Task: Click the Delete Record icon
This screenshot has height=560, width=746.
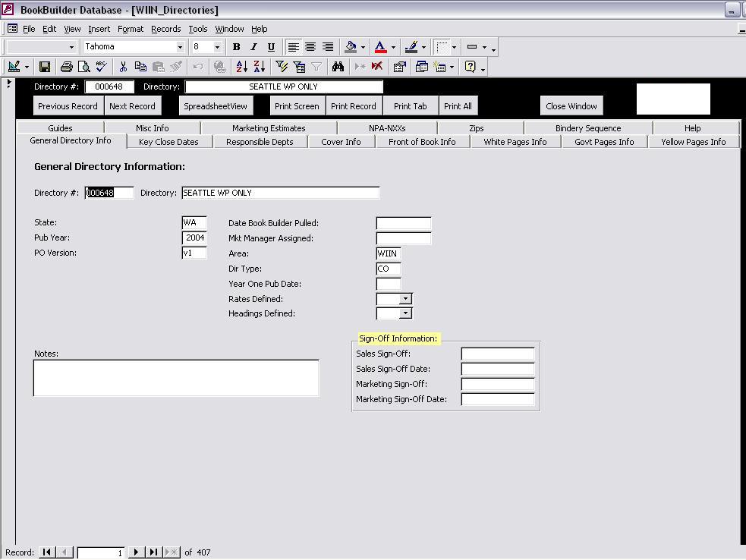Action: 376,67
